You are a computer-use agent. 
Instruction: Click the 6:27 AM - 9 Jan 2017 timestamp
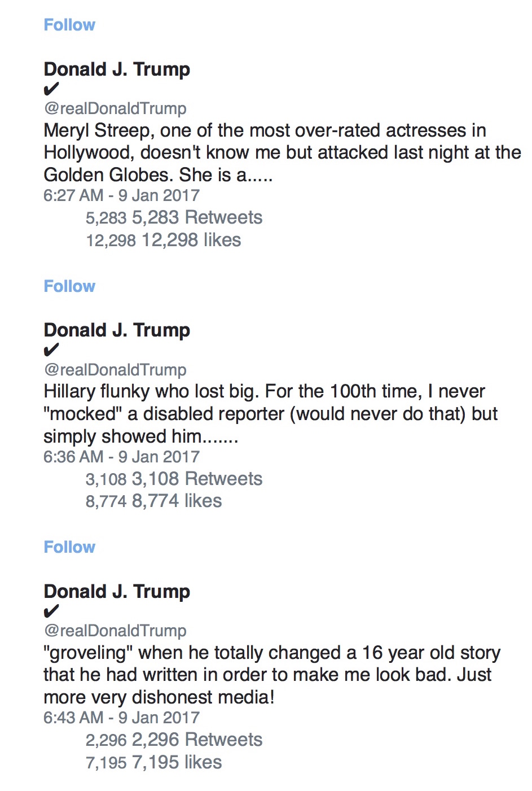click(x=121, y=195)
